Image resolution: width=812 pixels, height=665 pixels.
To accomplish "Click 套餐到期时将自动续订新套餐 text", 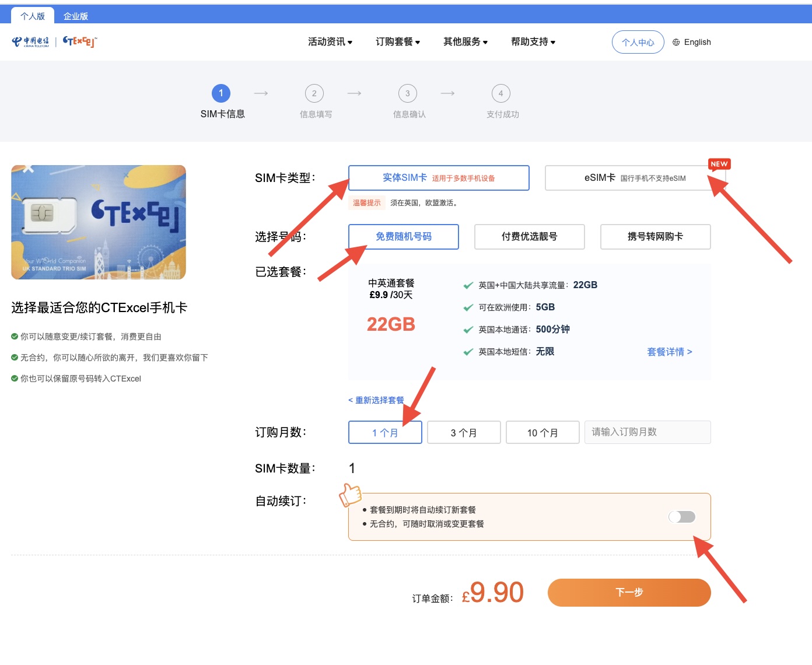I will tap(423, 510).
